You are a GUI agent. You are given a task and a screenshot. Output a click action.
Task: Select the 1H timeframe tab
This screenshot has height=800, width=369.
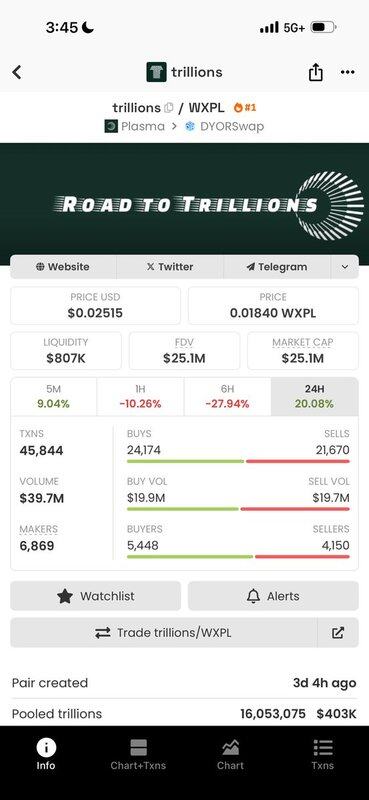[x=140, y=396]
